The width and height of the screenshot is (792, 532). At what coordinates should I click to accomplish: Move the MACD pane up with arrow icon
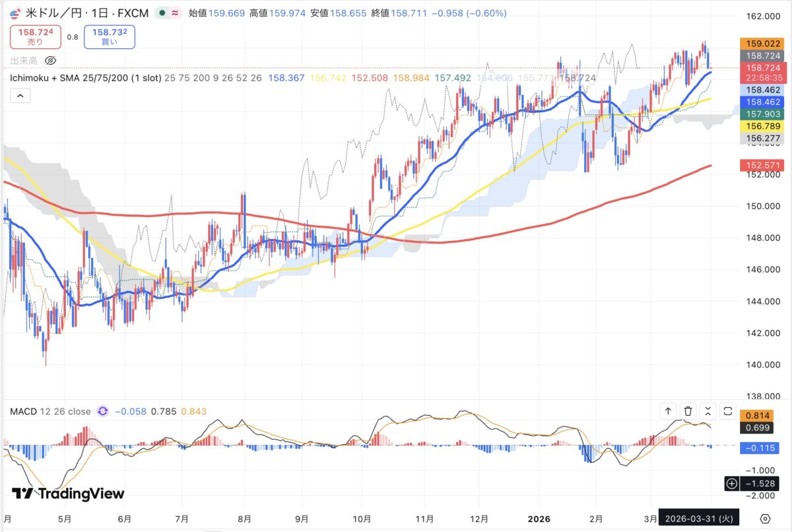tap(668, 411)
